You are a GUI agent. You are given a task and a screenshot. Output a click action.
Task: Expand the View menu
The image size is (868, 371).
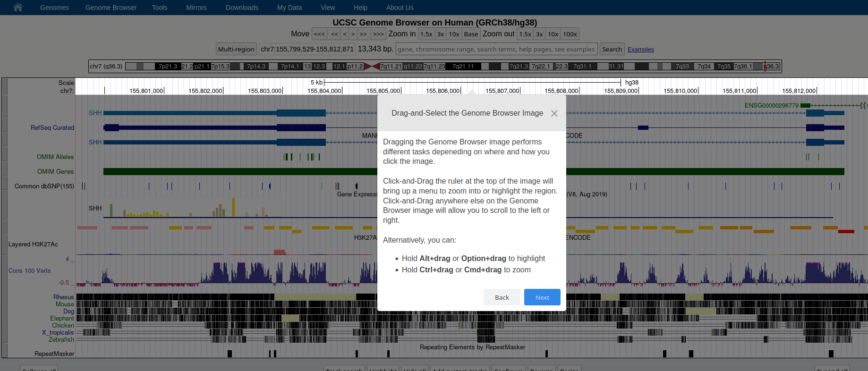click(328, 8)
